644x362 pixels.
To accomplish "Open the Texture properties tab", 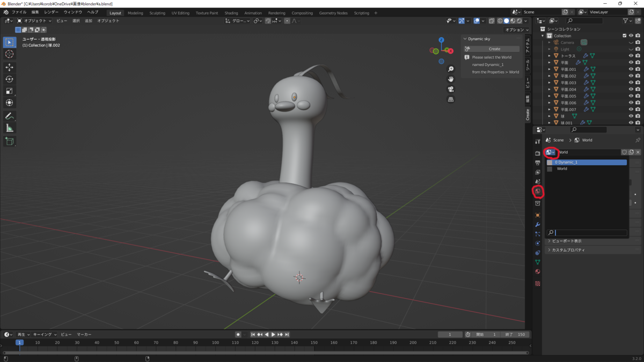I will 537,283.
